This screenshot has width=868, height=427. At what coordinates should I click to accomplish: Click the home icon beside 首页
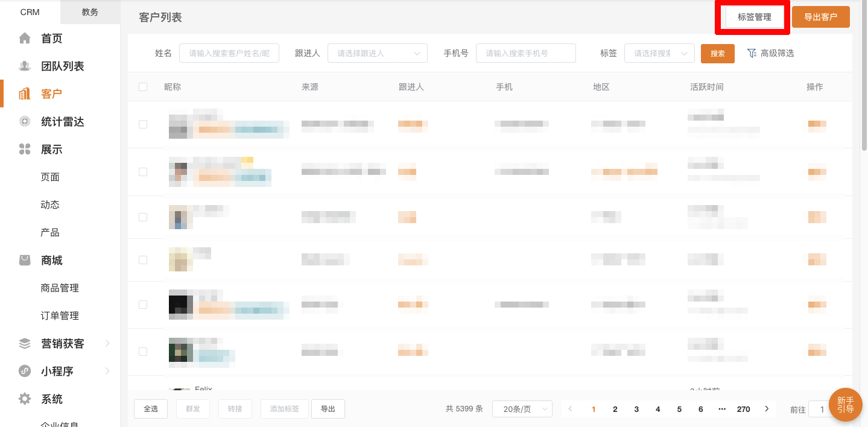pyautogui.click(x=25, y=39)
